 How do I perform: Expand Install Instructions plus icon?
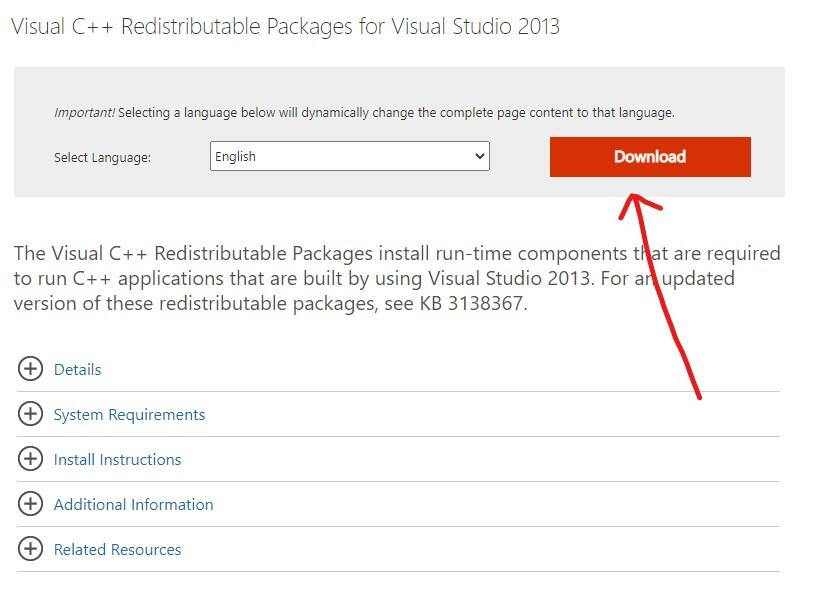30,459
